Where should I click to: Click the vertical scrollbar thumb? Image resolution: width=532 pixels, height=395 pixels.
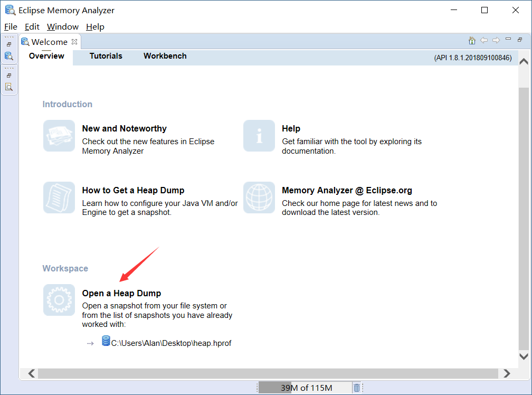pos(524,219)
